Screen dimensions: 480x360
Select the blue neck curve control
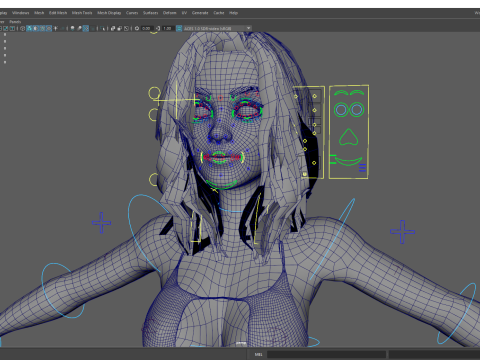(230, 210)
